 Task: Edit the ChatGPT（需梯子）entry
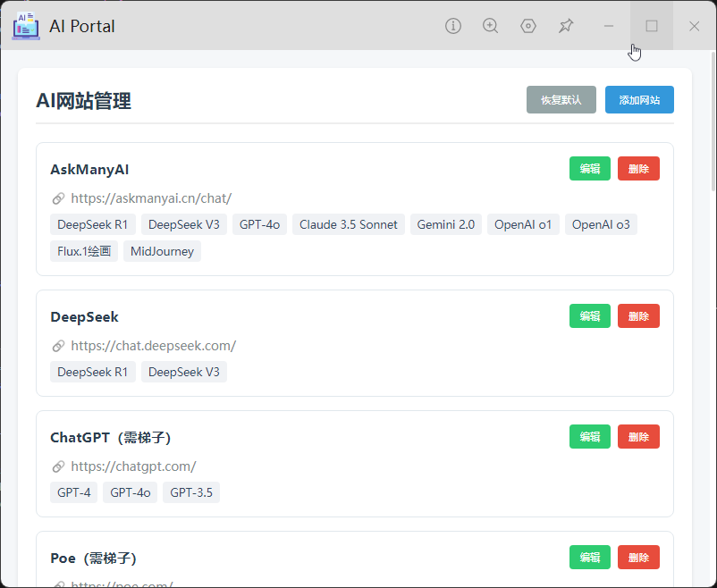[x=590, y=437]
